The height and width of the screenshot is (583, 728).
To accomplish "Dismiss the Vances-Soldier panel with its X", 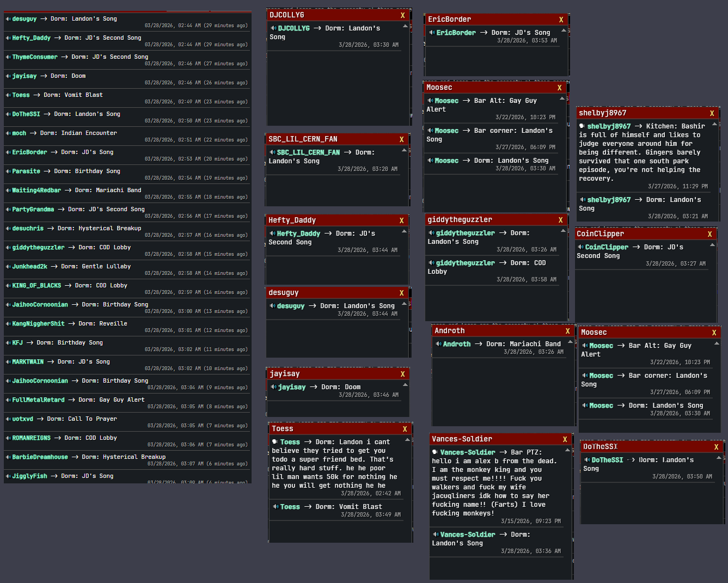I will coord(565,439).
